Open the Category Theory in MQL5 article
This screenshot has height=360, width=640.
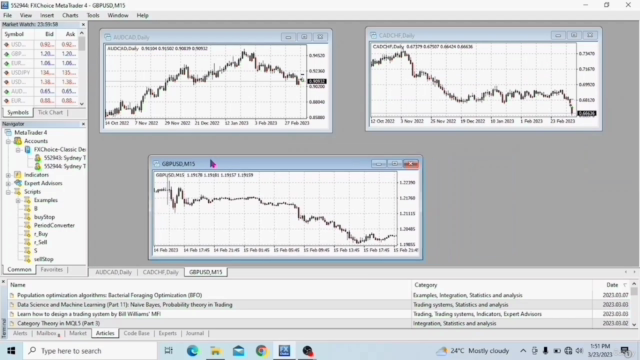[x=58, y=323]
